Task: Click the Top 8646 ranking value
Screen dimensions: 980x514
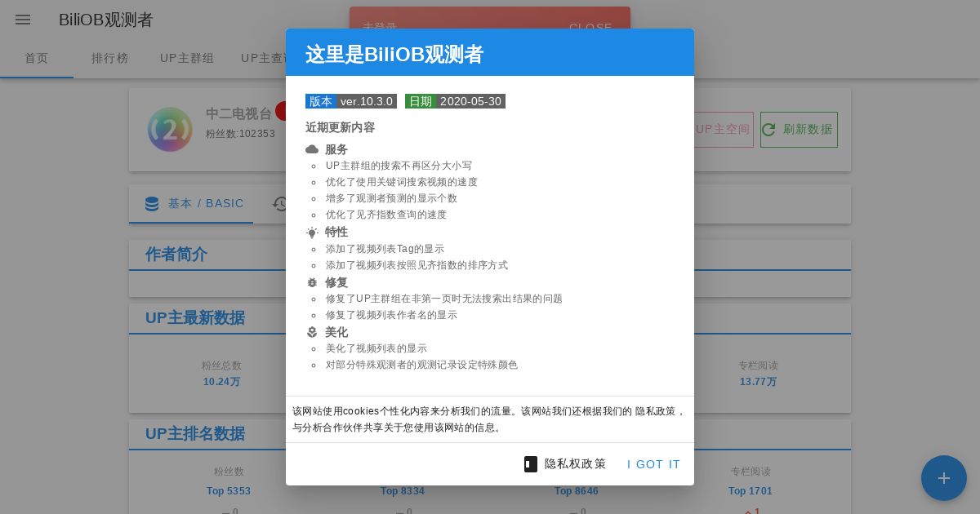Action: click(x=577, y=491)
